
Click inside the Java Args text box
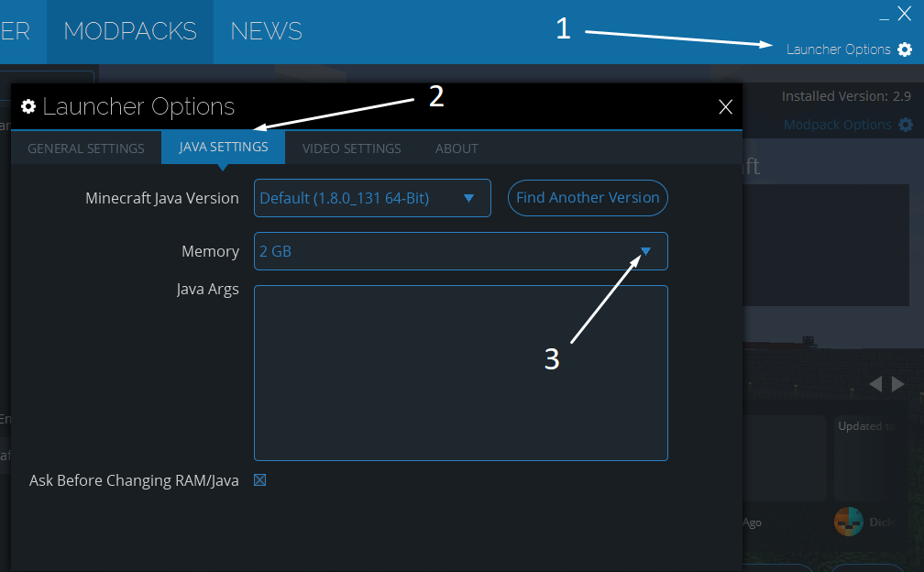[x=460, y=372]
